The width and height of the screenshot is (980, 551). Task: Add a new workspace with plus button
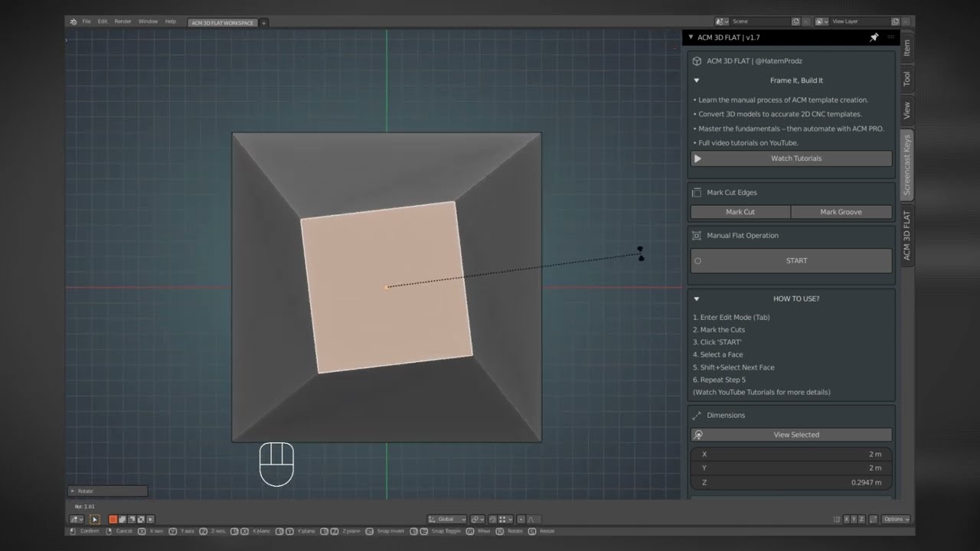click(264, 23)
